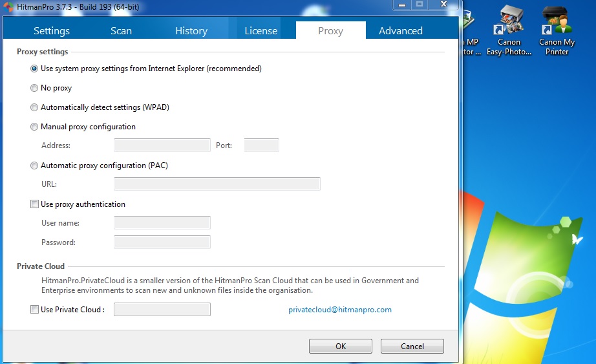
Task: Click the HitmanPro title bar logo icon
Action: click(8, 7)
